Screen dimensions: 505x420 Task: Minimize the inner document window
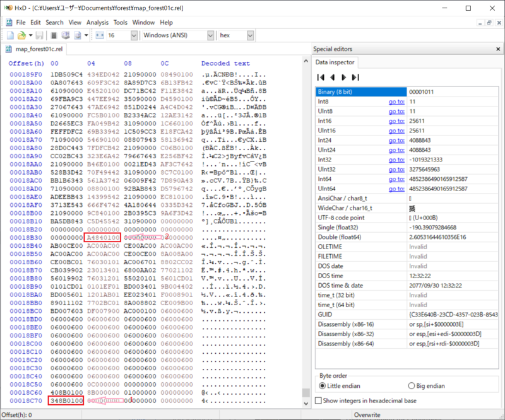click(x=480, y=23)
